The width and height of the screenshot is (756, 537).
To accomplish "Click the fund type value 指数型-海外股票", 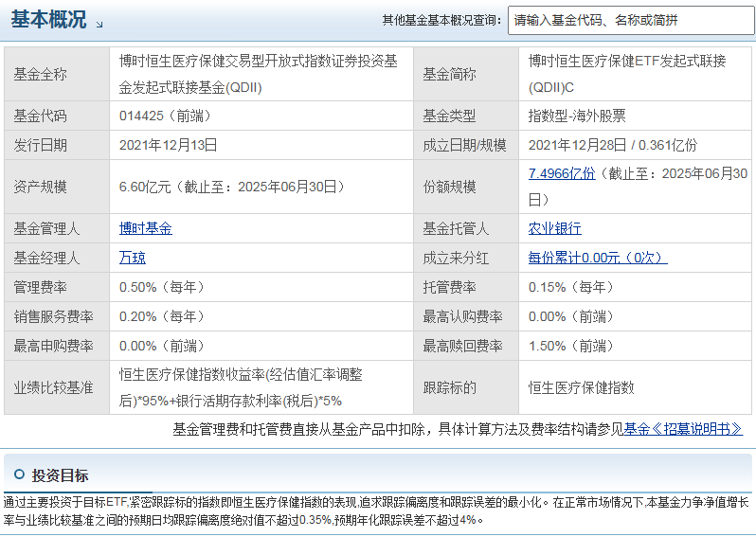I will (x=577, y=116).
